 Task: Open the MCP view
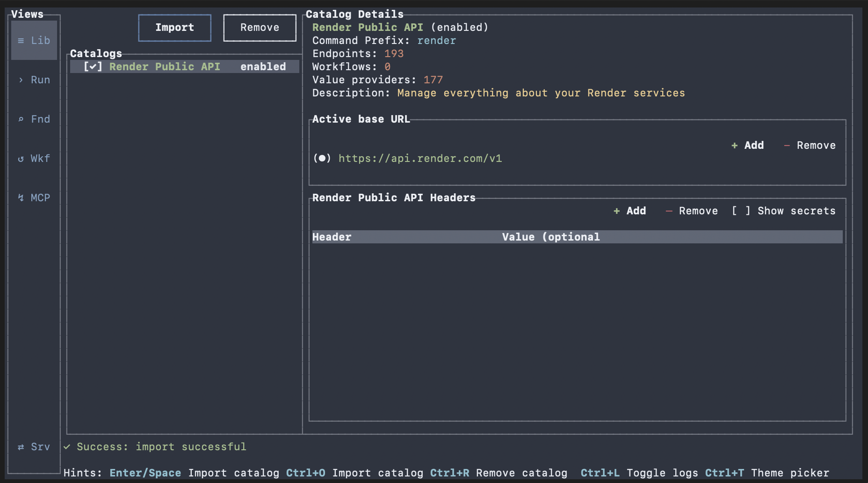click(34, 198)
